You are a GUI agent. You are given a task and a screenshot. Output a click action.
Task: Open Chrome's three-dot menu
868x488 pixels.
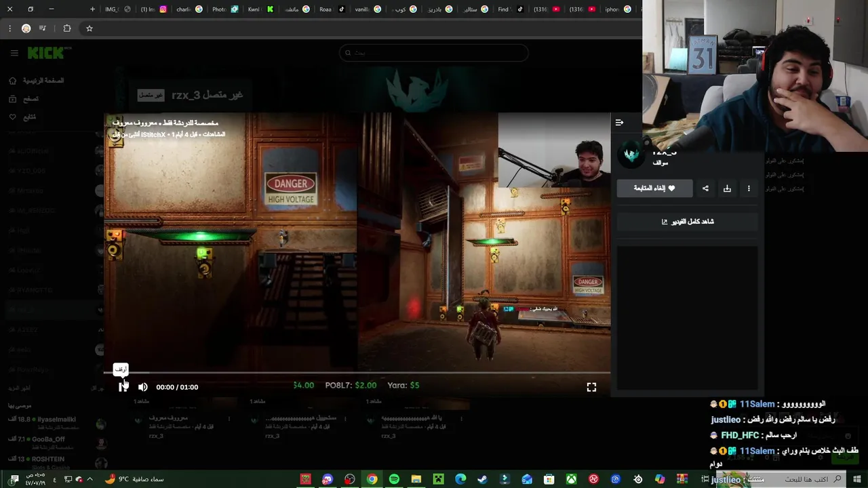[x=9, y=28]
